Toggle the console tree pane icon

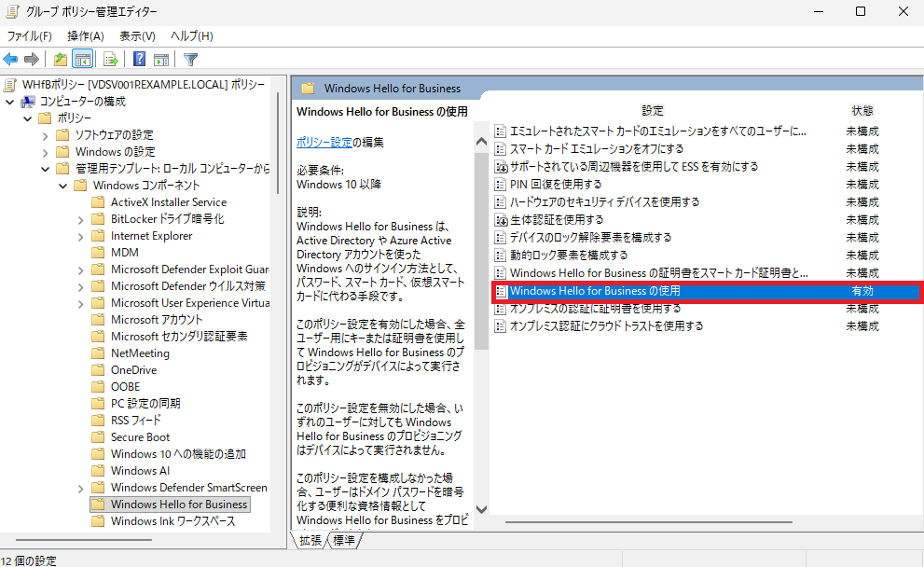[x=81, y=59]
